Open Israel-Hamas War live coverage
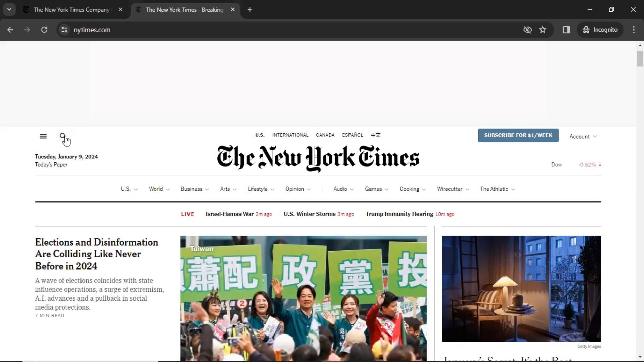 pyautogui.click(x=238, y=214)
